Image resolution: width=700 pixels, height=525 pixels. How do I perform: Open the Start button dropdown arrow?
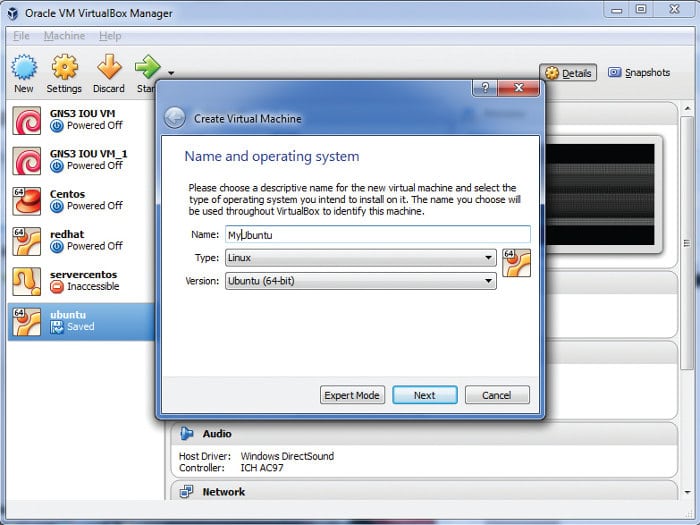(171, 73)
